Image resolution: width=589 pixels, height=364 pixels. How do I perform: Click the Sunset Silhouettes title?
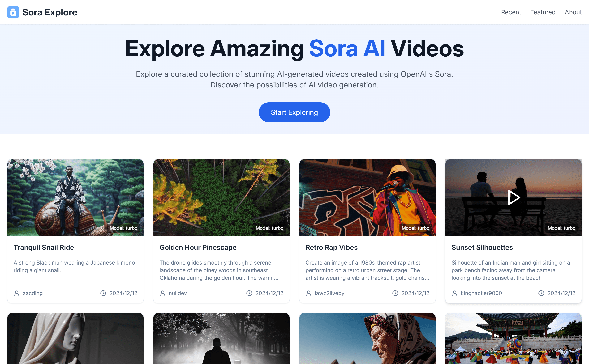pos(482,247)
